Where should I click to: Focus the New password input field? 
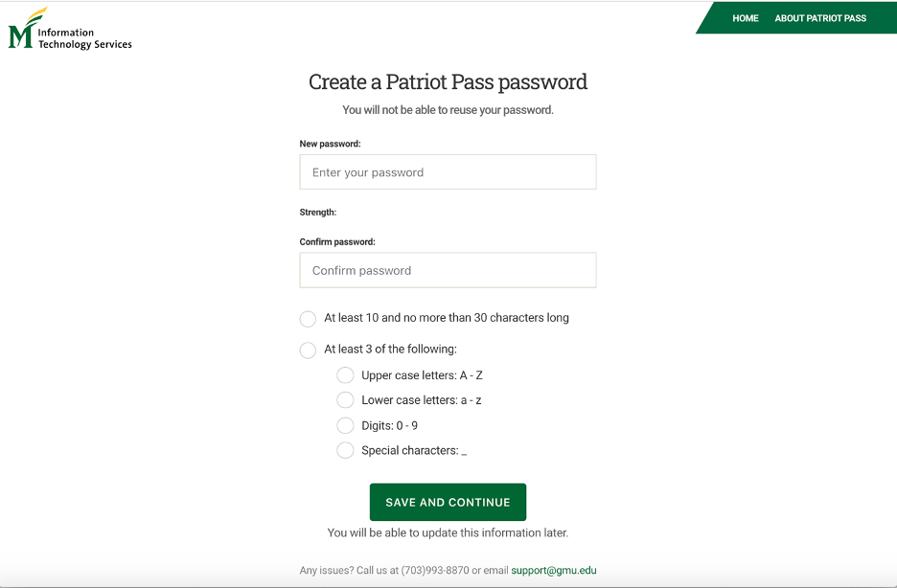tap(448, 172)
